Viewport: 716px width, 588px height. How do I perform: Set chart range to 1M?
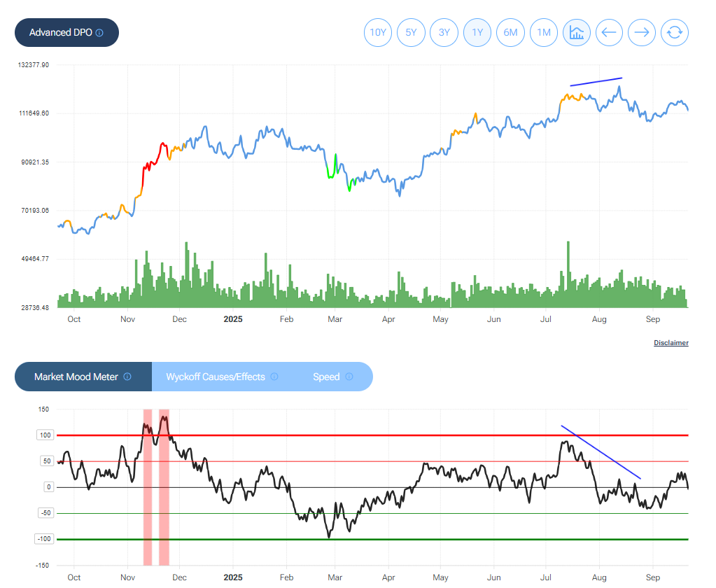[543, 32]
